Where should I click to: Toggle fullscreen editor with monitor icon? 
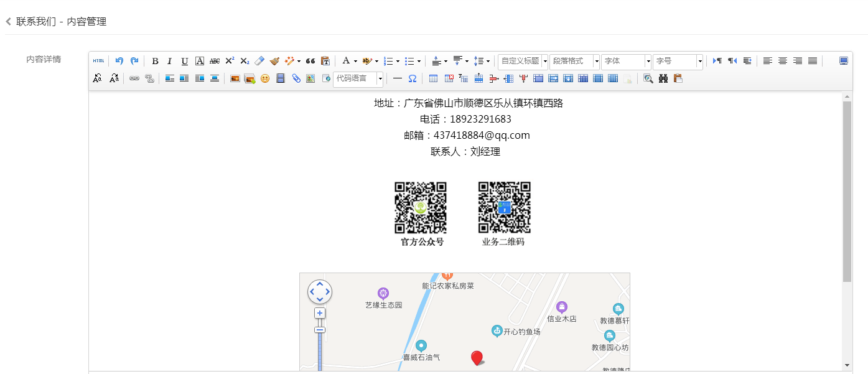click(x=843, y=61)
